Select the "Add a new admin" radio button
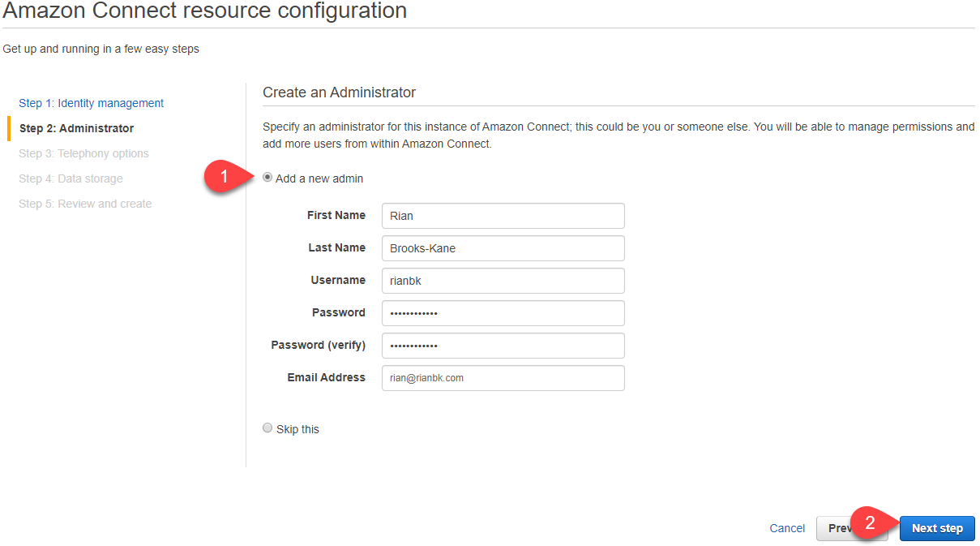 [267, 178]
